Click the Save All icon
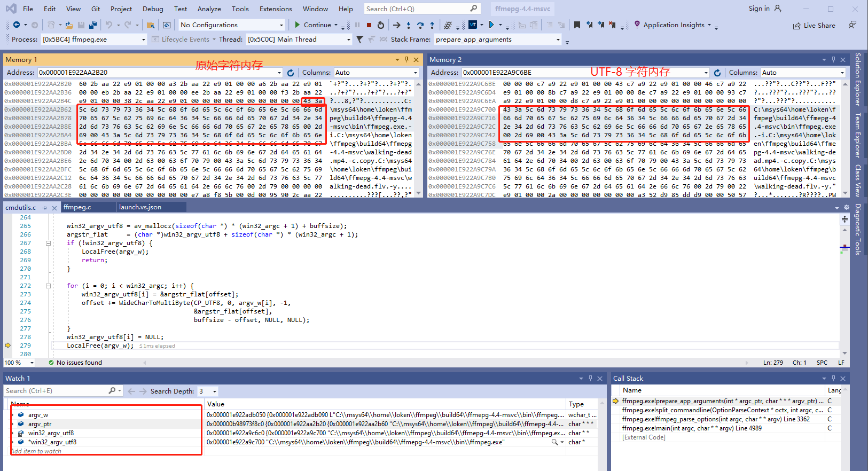 click(x=93, y=25)
